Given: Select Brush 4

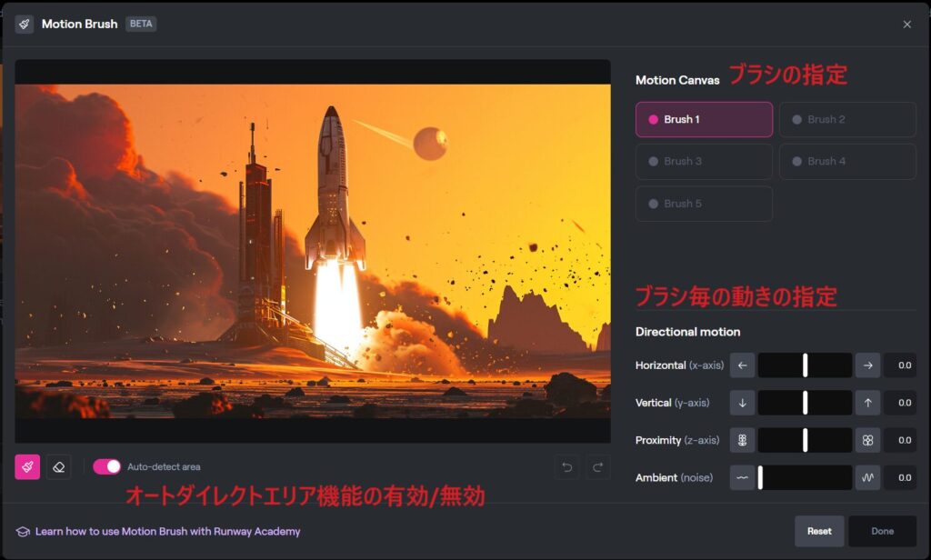Looking at the screenshot, I should tap(847, 162).
